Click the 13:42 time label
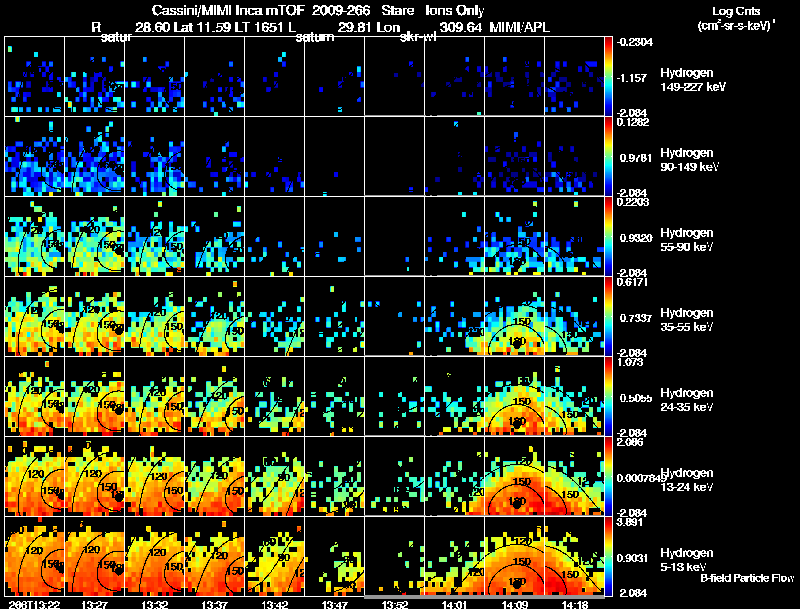This screenshot has width=800, height=609. click(x=274, y=604)
